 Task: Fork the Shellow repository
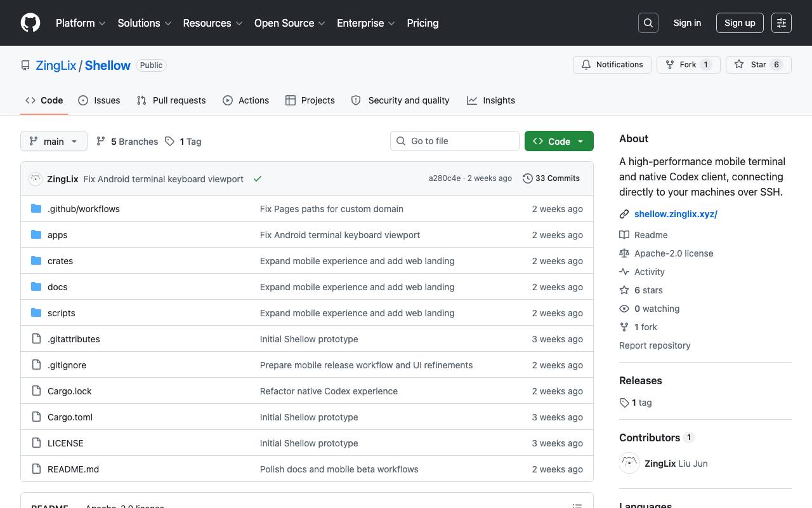[688, 65]
